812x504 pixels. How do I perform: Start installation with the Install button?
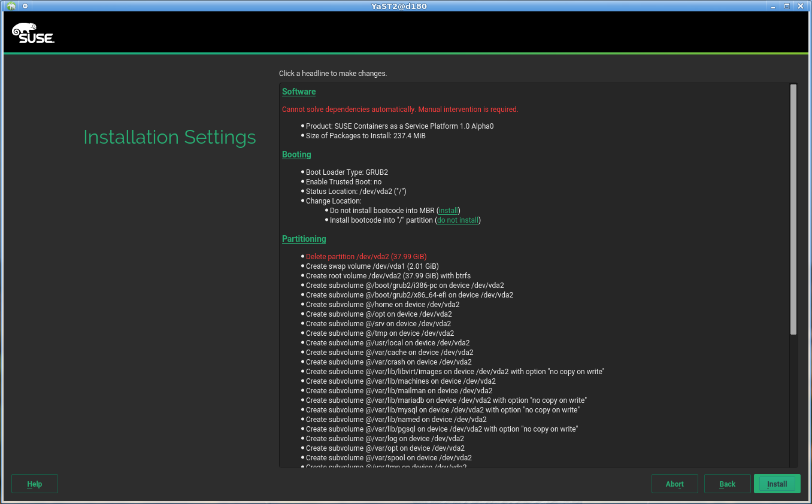pyautogui.click(x=777, y=484)
